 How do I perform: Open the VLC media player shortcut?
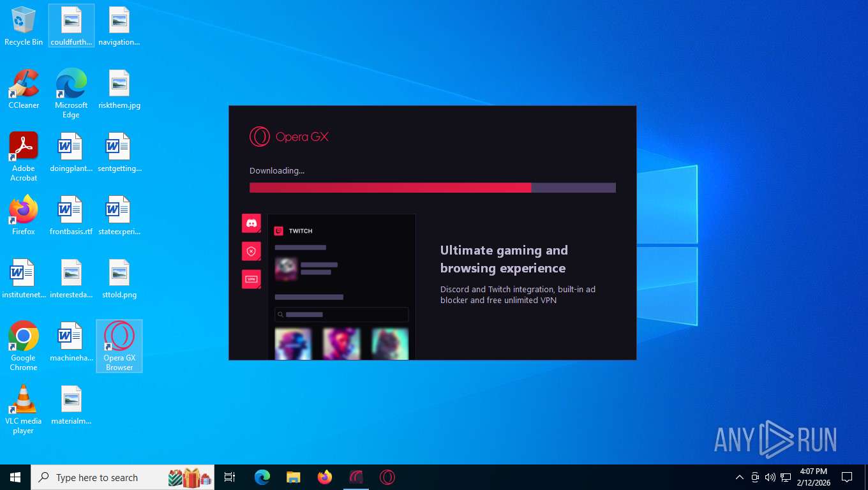[24, 409]
